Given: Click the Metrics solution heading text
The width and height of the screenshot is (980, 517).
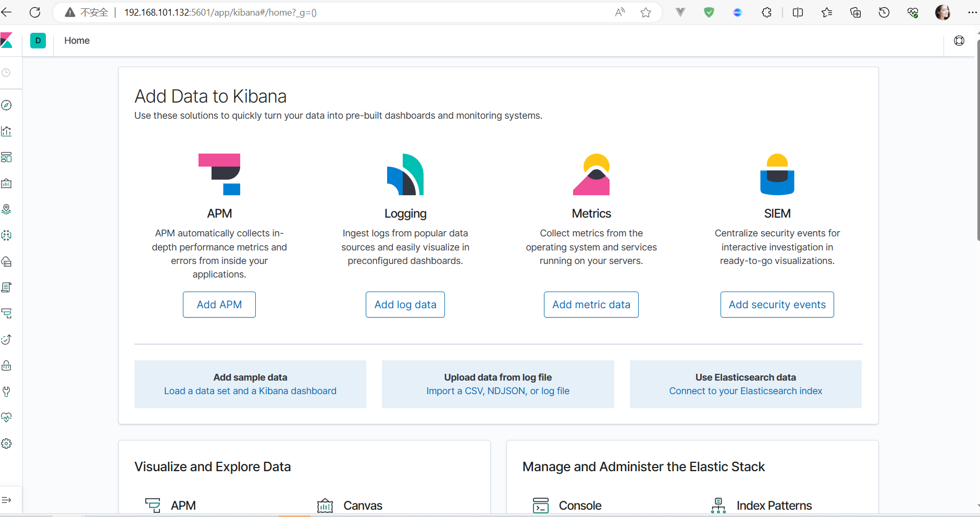Looking at the screenshot, I should tap(591, 213).
